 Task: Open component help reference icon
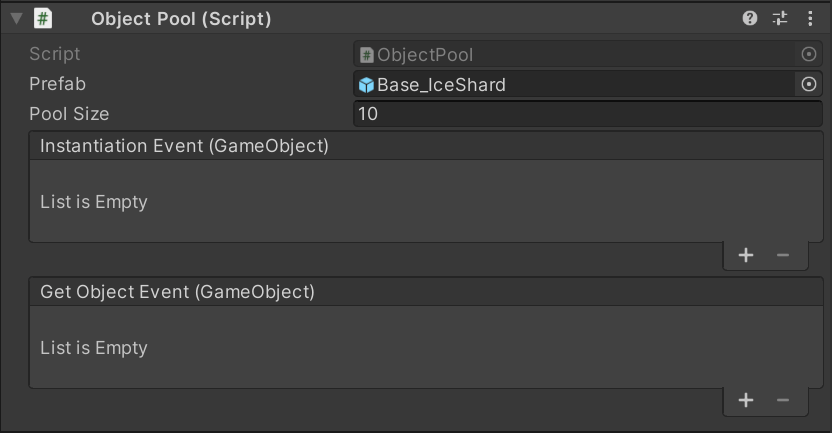pos(750,18)
